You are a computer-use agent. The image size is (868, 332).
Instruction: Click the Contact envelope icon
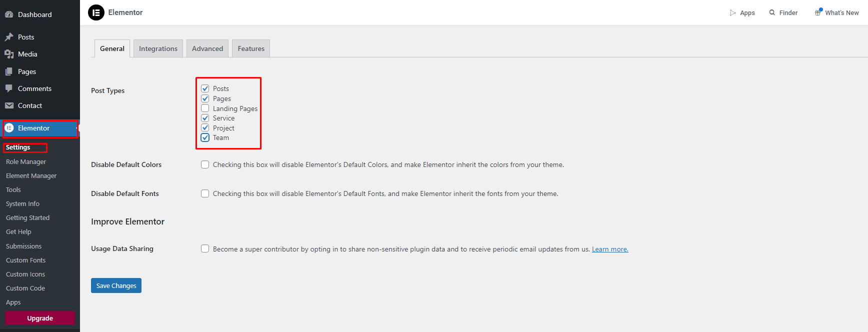9,105
